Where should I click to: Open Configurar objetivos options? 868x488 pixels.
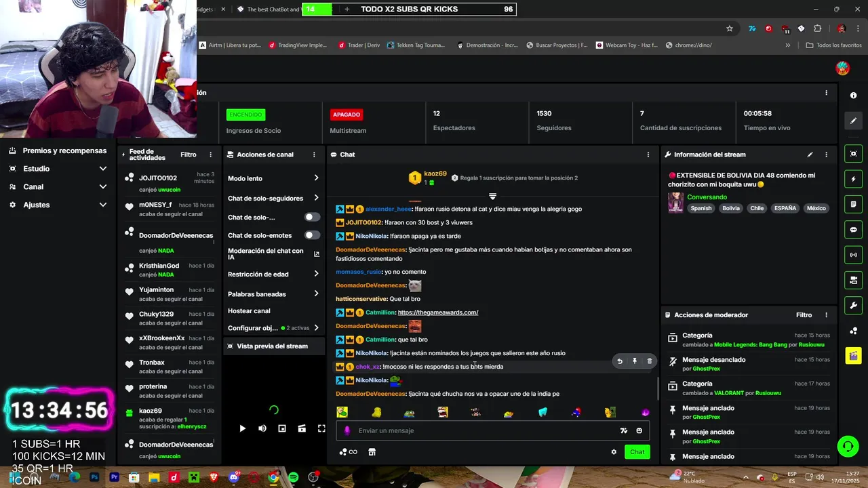(273, 328)
